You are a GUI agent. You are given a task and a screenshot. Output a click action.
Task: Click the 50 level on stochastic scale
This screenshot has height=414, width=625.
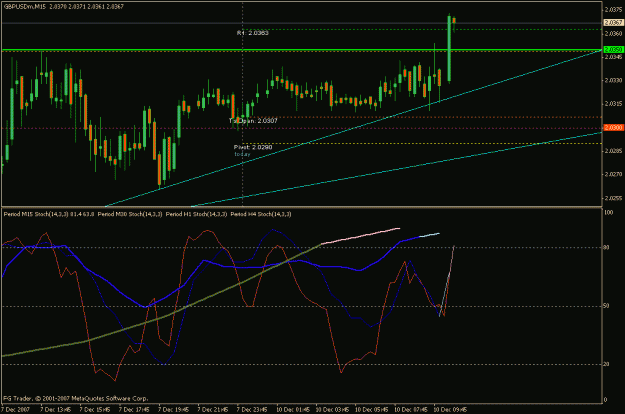tap(607, 306)
